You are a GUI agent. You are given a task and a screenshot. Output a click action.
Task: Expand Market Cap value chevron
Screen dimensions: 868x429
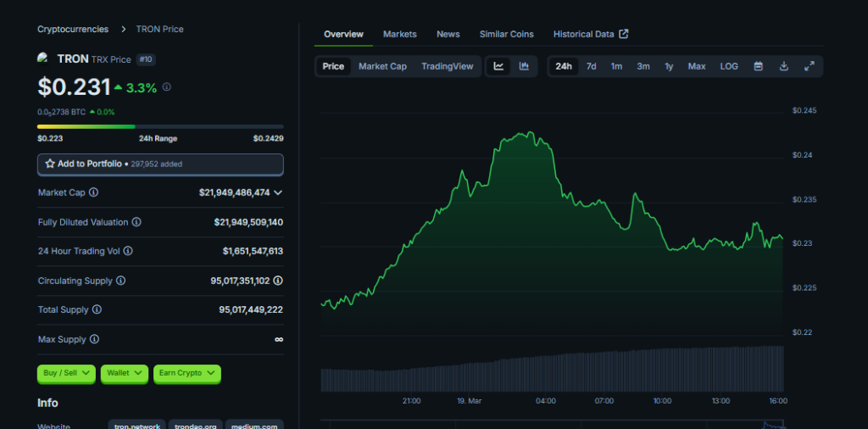[278, 192]
